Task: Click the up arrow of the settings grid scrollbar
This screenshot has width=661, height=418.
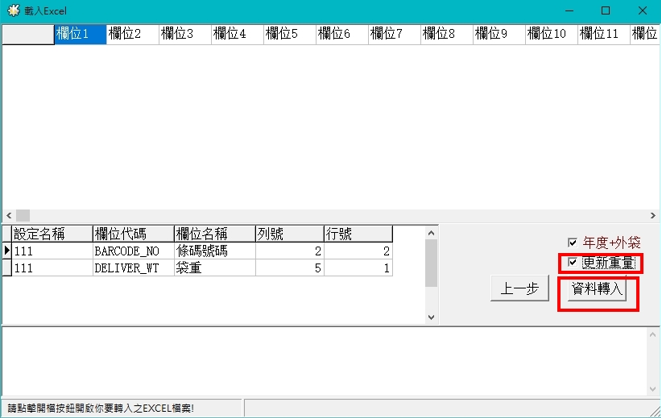Action: tap(431, 234)
